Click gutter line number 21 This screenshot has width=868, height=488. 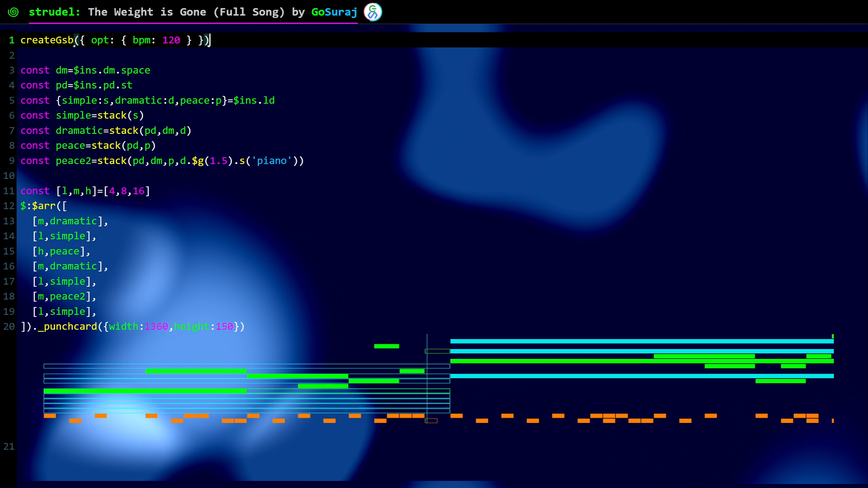click(9, 446)
